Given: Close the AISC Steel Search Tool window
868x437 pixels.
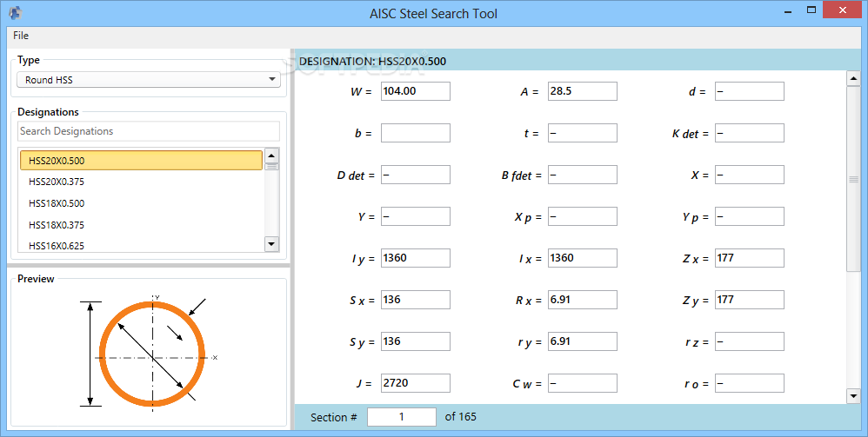Looking at the screenshot, I should 844,10.
